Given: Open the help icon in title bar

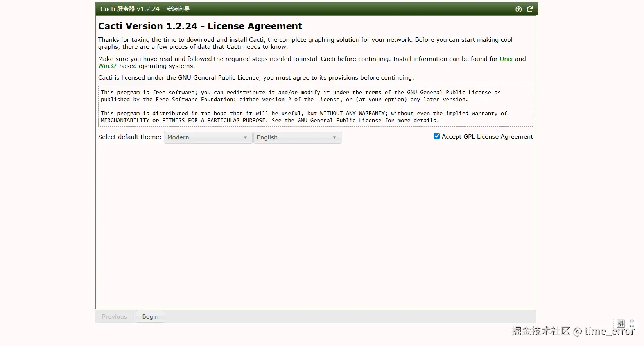Looking at the screenshot, I should point(518,9).
